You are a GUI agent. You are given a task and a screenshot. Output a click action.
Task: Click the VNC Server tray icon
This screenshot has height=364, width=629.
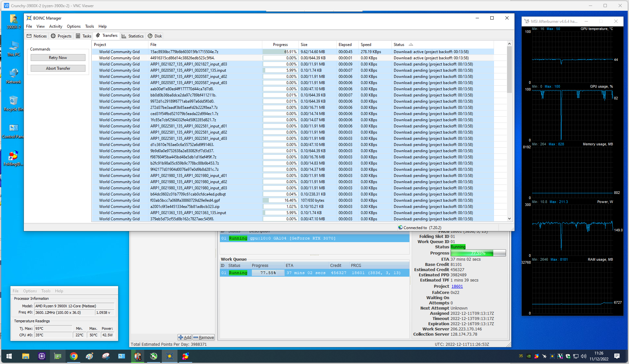pos(560,356)
